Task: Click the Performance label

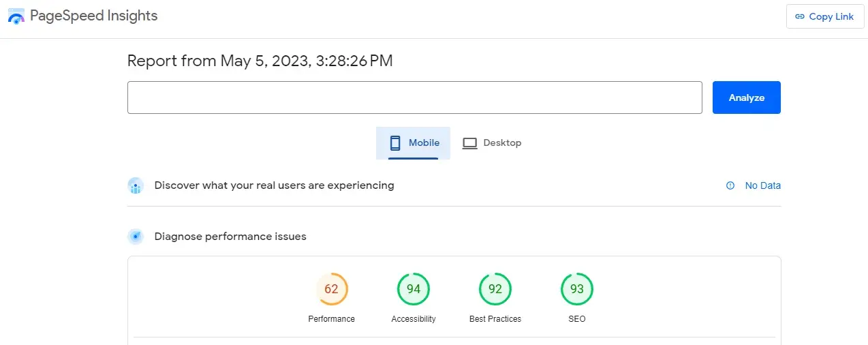Action: [332, 319]
